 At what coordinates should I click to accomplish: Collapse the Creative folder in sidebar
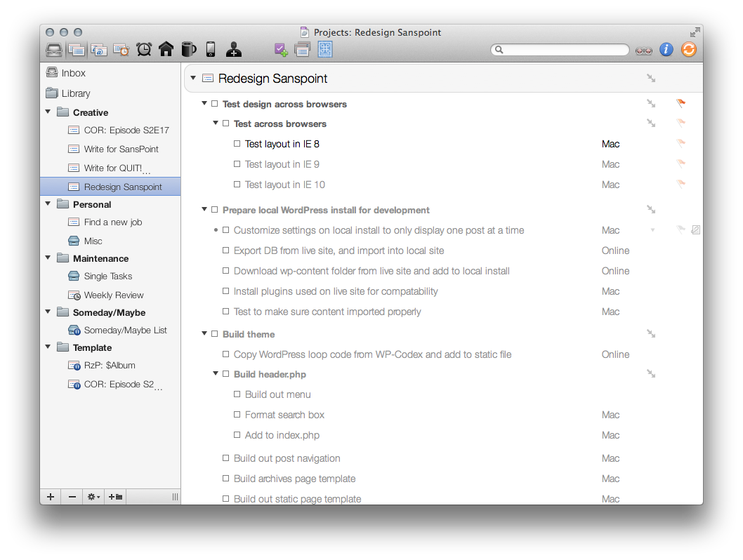48,112
